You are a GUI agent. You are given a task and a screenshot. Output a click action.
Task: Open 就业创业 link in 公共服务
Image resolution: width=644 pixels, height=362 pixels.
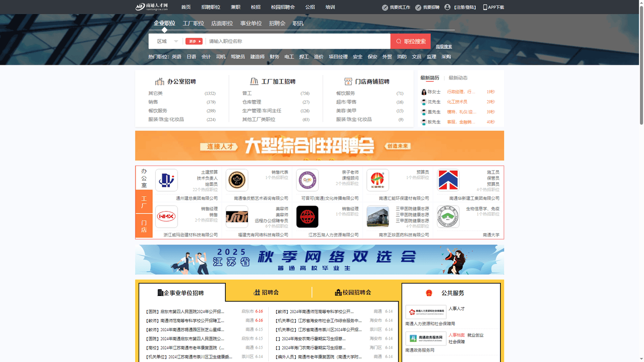[x=475, y=335]
